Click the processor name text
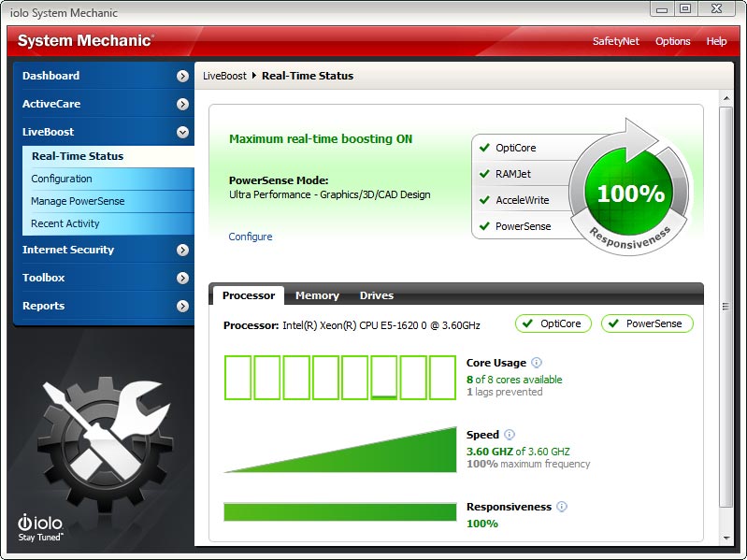Image resolution: width=747 pixels, height=560 pixels. click(x=381, y=325)
